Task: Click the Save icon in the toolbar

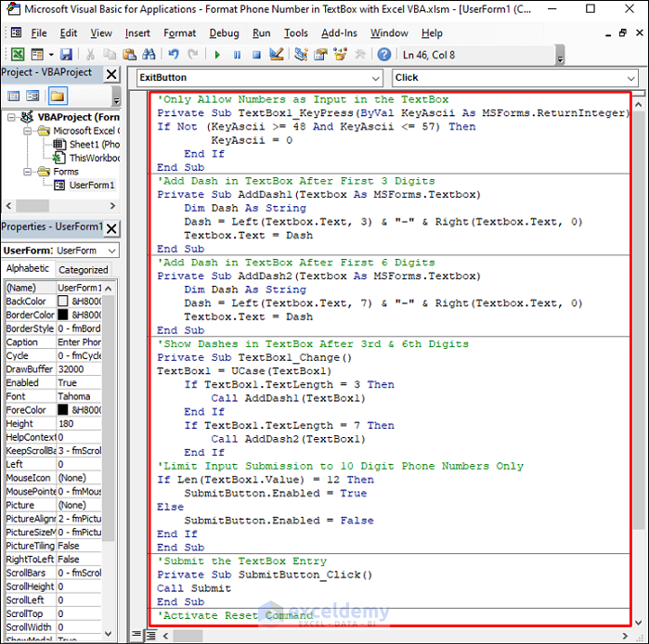Action: pos(66,55)
